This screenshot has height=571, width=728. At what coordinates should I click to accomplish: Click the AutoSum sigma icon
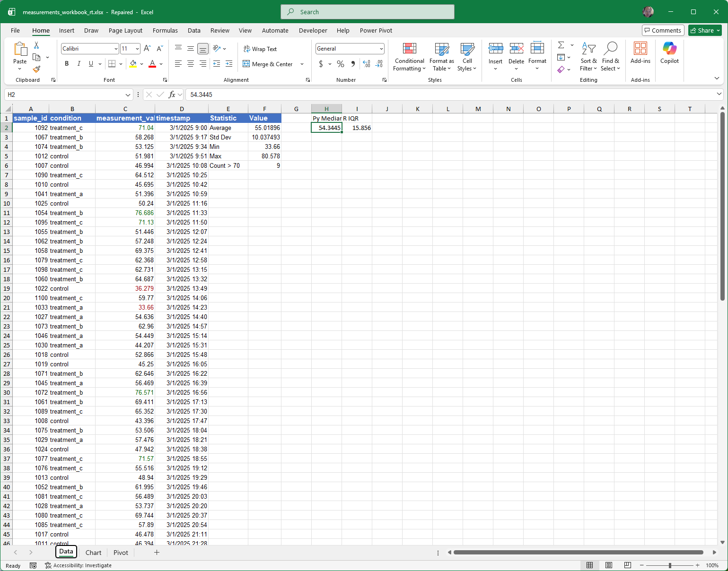click(x=561, y=45)
